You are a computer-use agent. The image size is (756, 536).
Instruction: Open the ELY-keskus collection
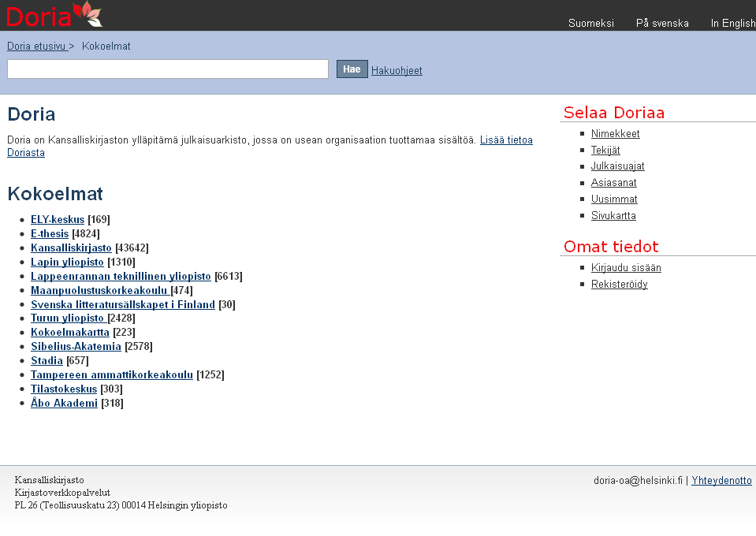58,219
